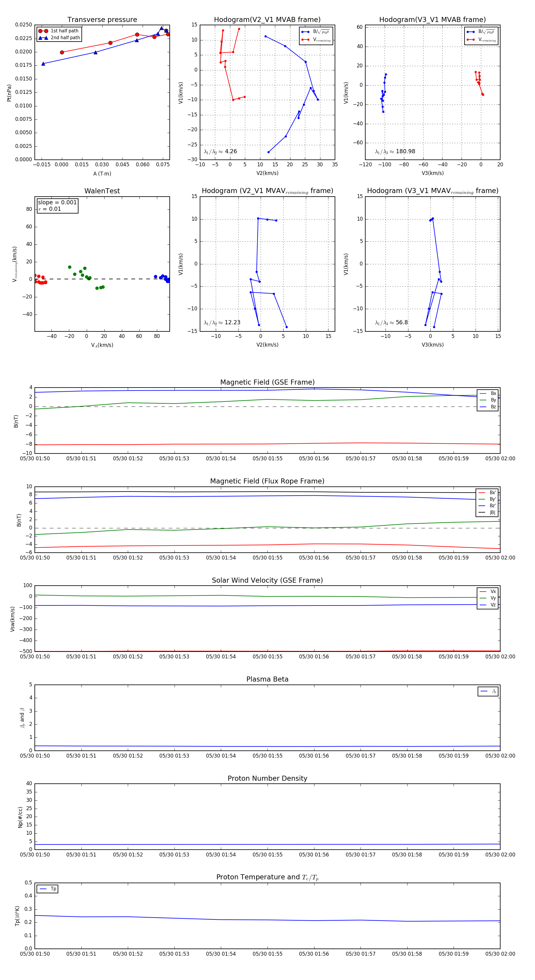Click the βp legend entry in Plasma Beta plot

[x=488, y=691]
